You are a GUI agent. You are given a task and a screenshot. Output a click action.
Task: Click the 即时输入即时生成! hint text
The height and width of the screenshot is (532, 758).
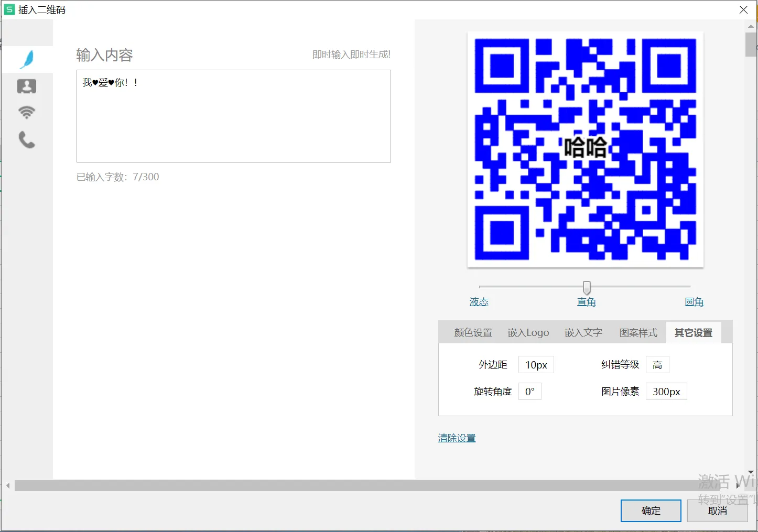(351, 55)
